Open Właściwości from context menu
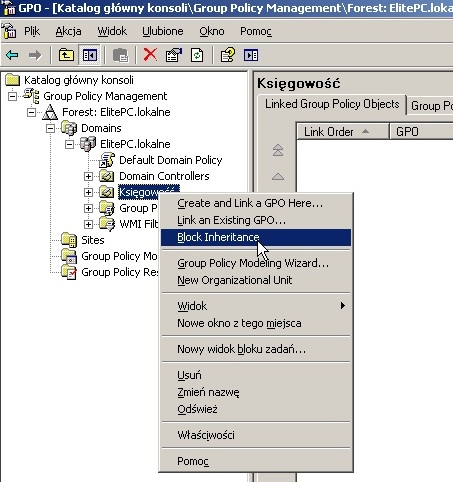The height and width of the screenshot is (482, 453). [x=256, y=435]
